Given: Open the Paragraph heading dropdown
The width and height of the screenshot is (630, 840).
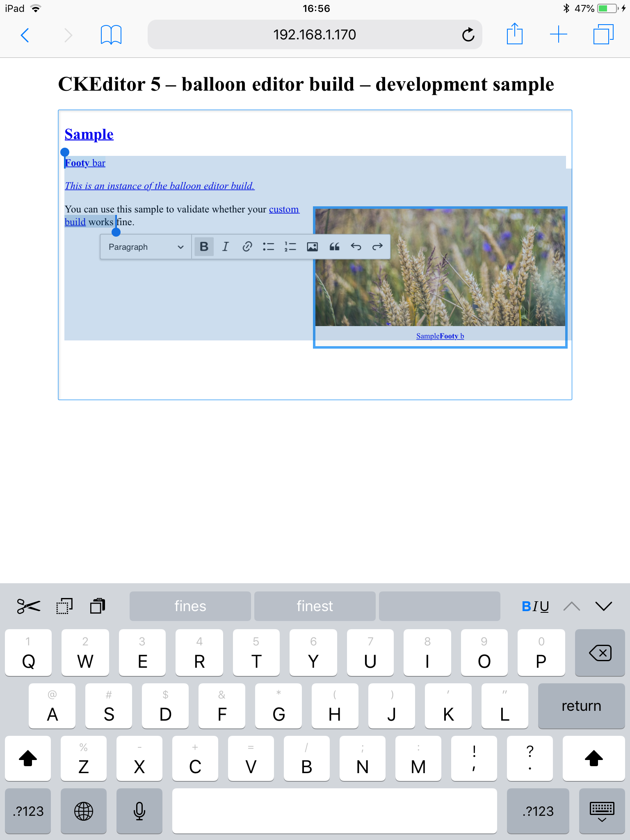Looking at the screenshot, I should pos(146,247).
